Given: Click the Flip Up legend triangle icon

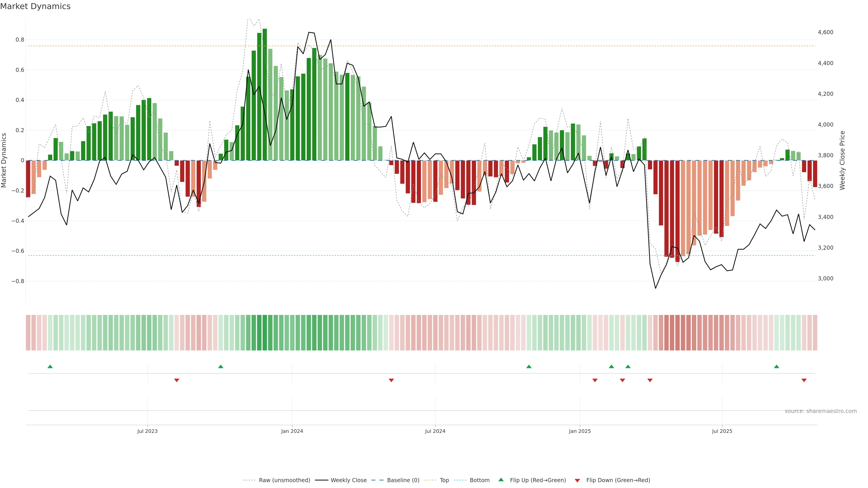Looking at the screenshot, I should 501,480.
